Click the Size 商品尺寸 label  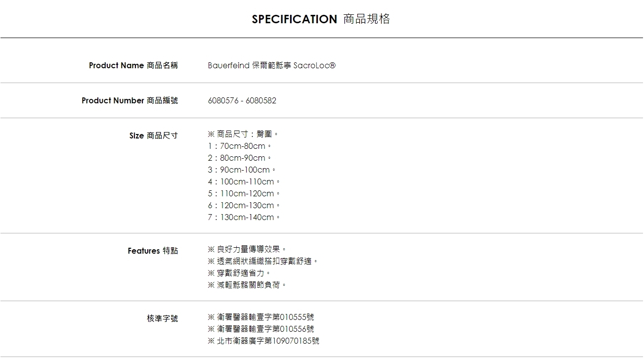pyautogui.click(x=153, y=135)
